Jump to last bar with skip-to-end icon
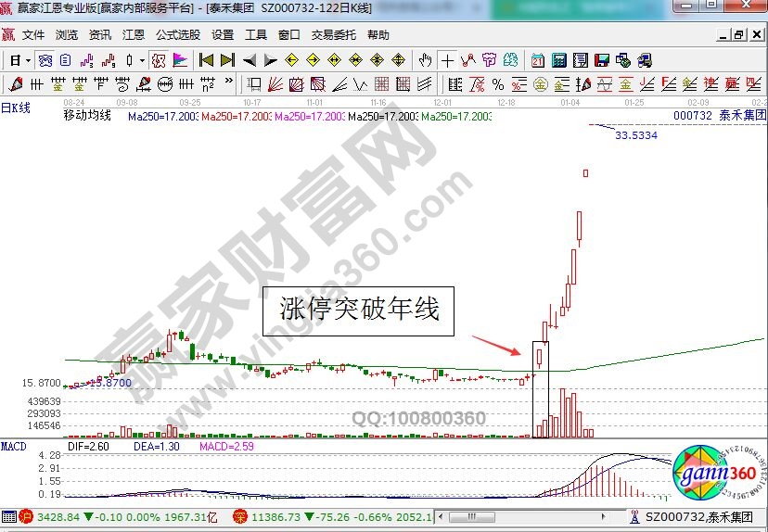 click(x=227, y=60)
